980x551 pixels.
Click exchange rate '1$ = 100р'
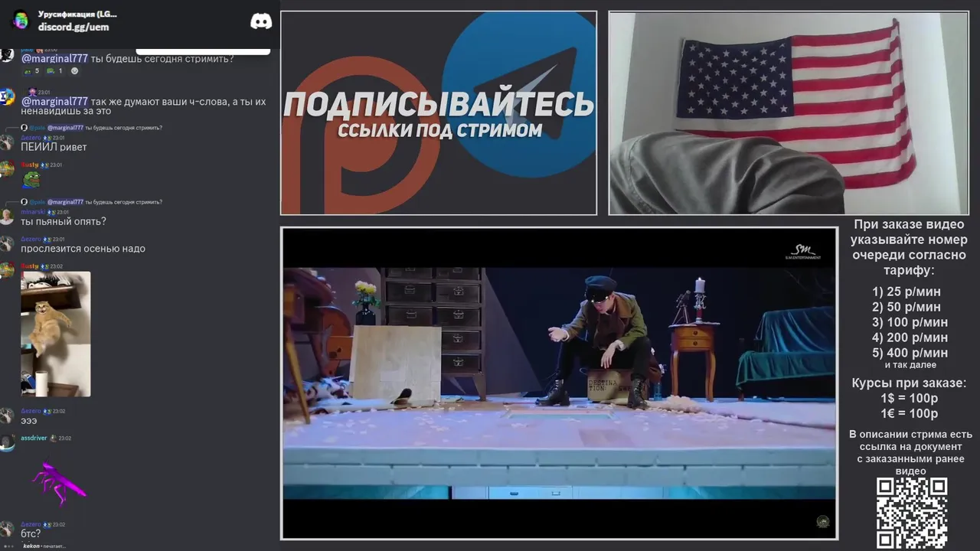[x=910, y=398]
